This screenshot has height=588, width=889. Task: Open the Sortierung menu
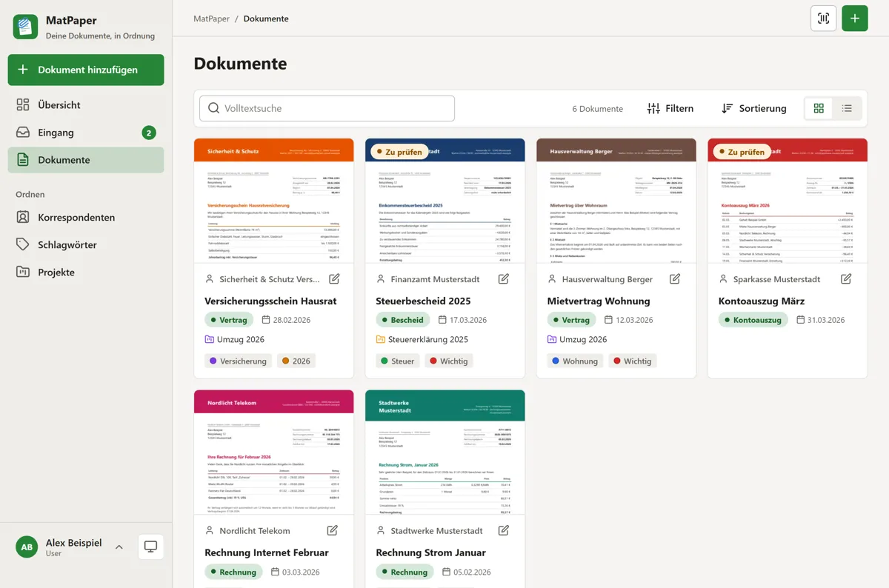(x=753, y=108)
